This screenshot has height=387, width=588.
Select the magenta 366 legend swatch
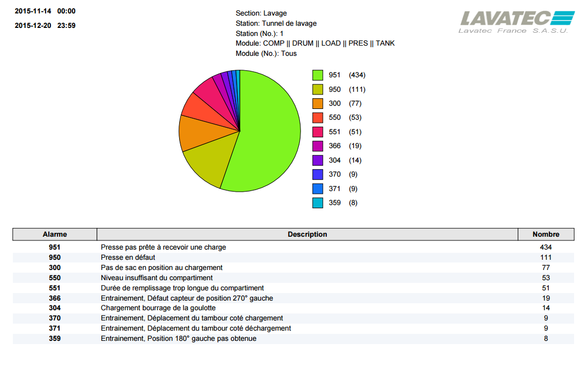click(x=318, y=146)
